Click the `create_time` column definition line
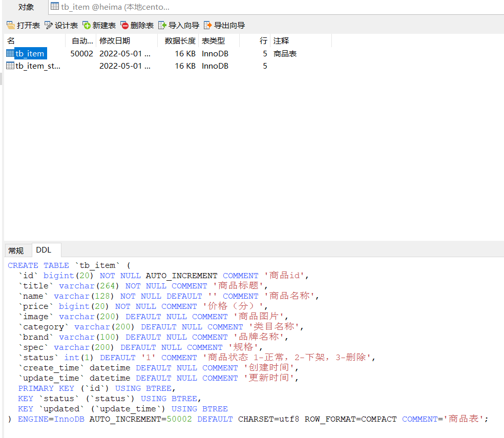The height and width of the screenshot is (438, 504). pos(158,368)
